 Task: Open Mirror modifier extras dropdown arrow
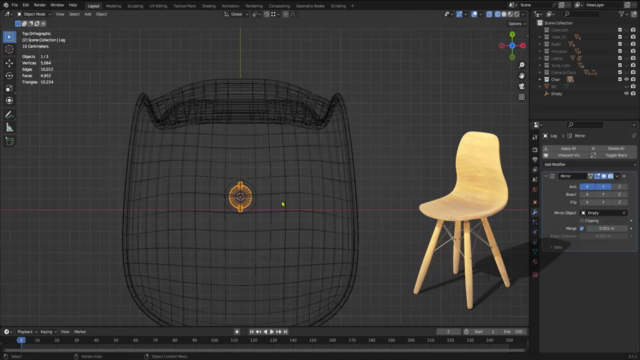617,176
